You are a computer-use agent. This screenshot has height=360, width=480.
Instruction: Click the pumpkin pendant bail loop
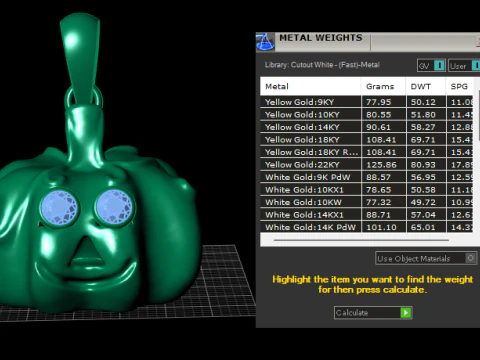point(80,57)
